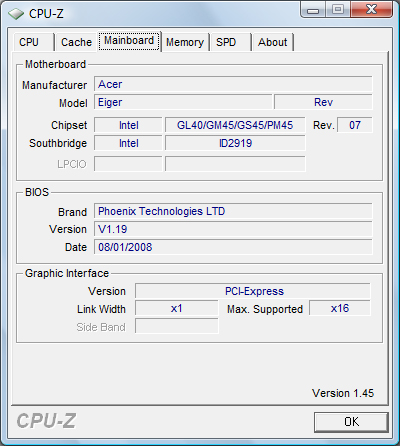400x446 pixels.
Task: Select the Link Width x1 value
Action: [x=177, y=308]
